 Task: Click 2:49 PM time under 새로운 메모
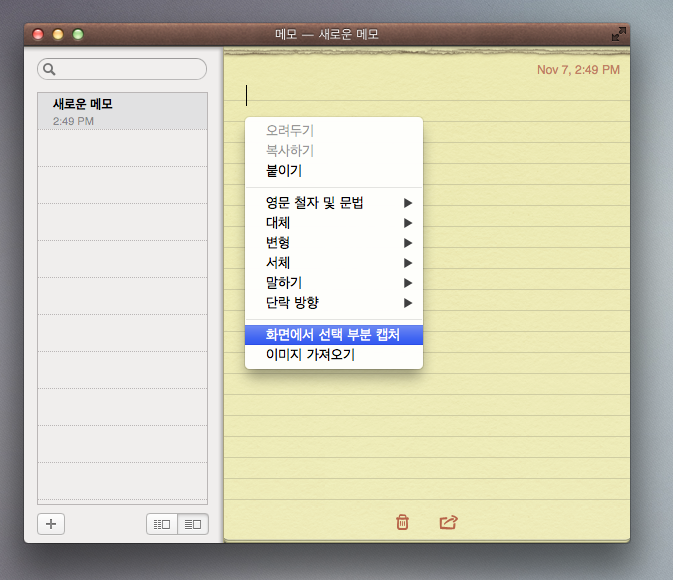pyautogui.click(x=73, y=121)
